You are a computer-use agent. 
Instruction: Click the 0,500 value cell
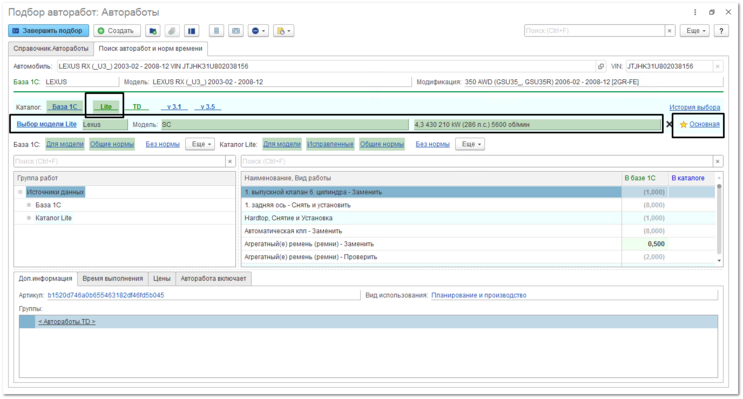(x=644, y=244)
